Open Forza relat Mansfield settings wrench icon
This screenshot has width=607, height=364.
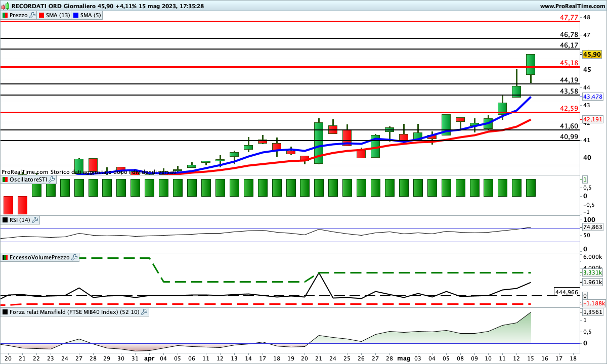(x=145, y=312)
